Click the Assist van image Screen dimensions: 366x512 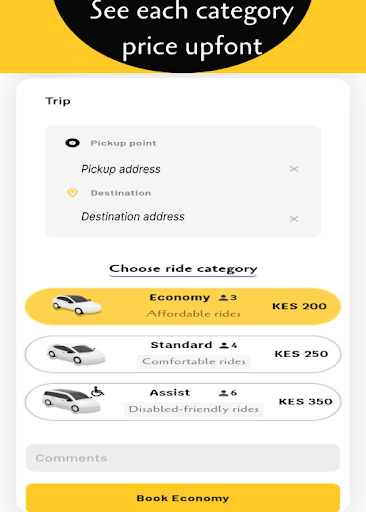pyautogui.click(x=71, y=401)
